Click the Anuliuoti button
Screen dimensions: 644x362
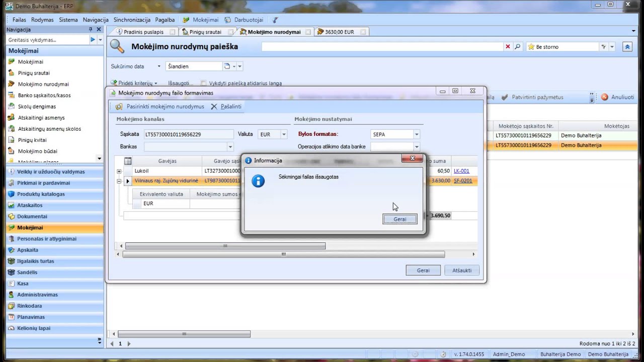[618, 97]
